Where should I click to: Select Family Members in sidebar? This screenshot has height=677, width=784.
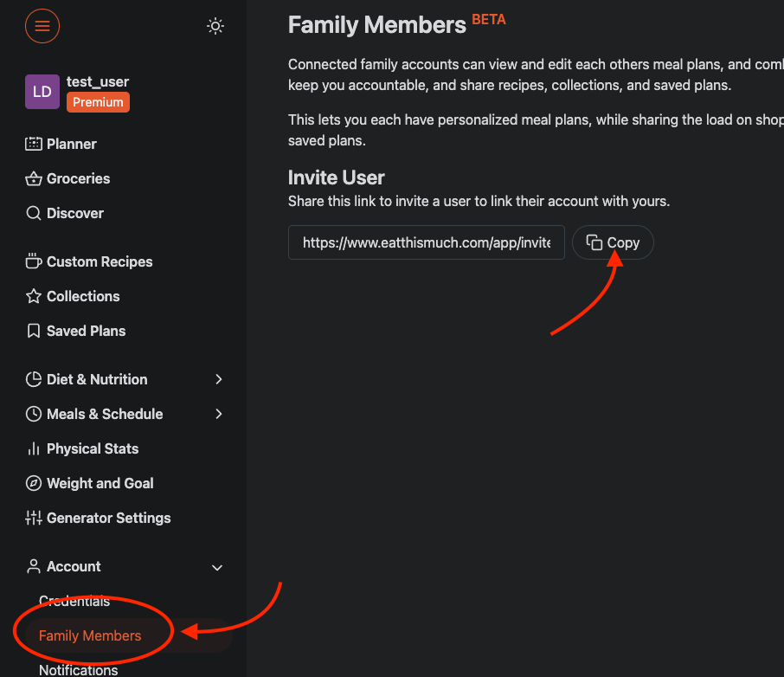pyautogui.click(x=90, y=635)
